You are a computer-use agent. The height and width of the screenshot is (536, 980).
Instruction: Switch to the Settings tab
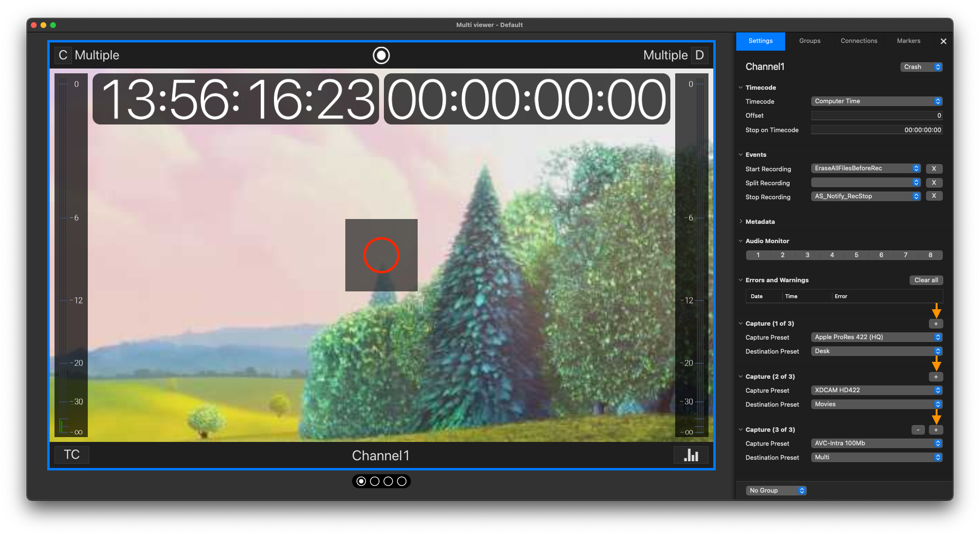coord(760,41)
